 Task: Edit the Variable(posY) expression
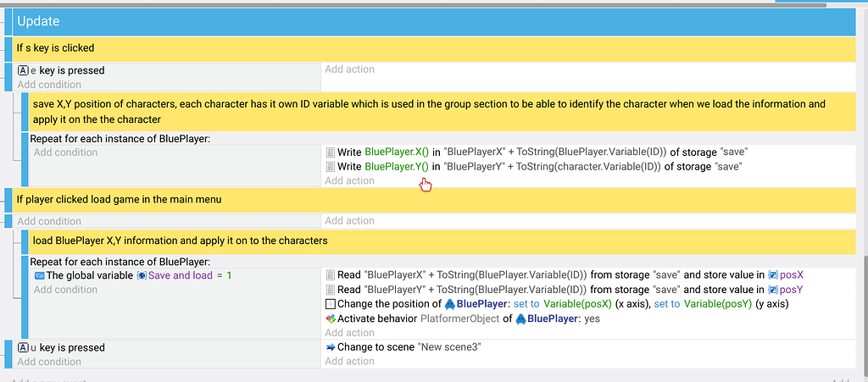pos(719,304)
